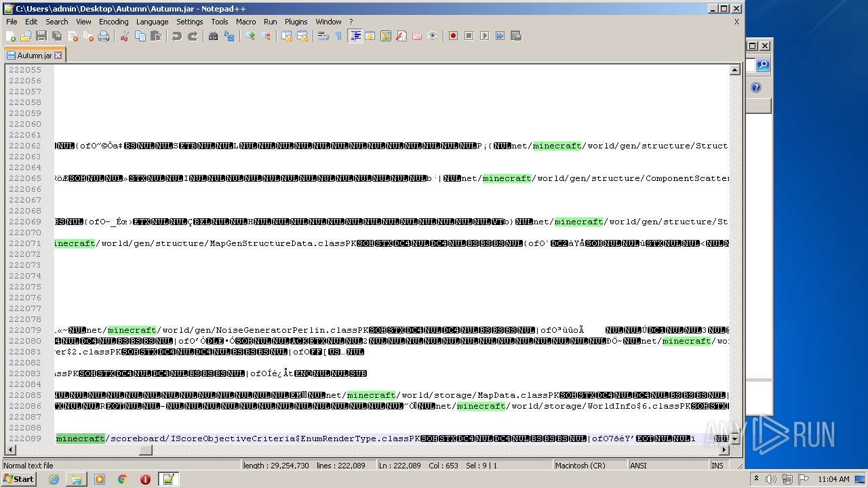Launch Internet Explorer from taskbar
The width and height of the screenshot is (868, 488).
click(54, 479)
